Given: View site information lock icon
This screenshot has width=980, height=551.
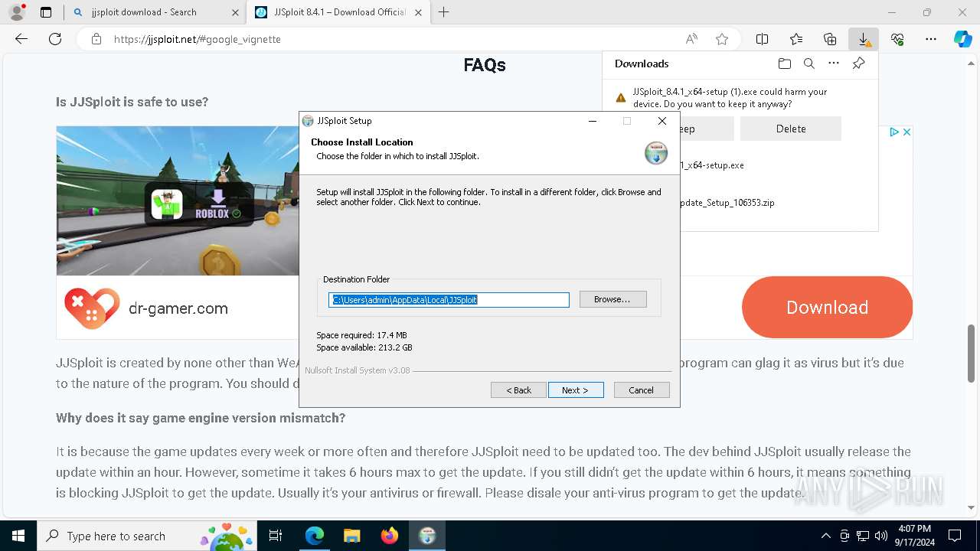Looking at the screenshot, I should pyautogui.click(x=96, y=39).
